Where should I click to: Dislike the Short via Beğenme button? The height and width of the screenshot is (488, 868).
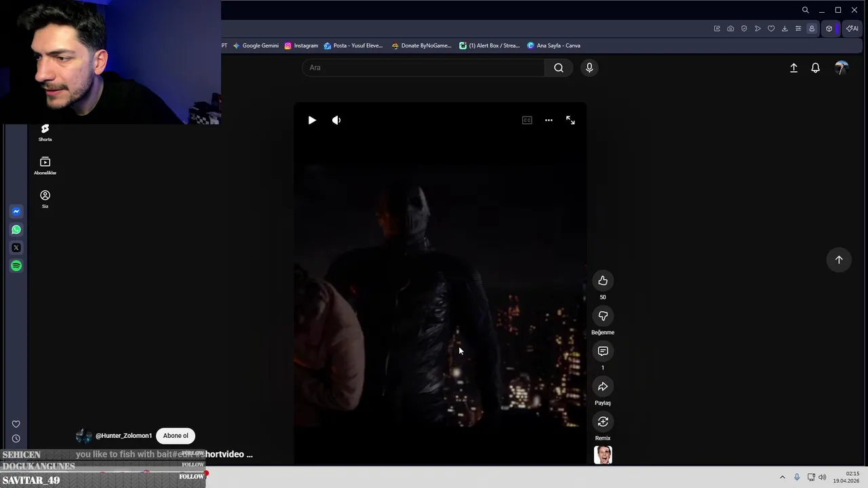[x=603, y=316]
